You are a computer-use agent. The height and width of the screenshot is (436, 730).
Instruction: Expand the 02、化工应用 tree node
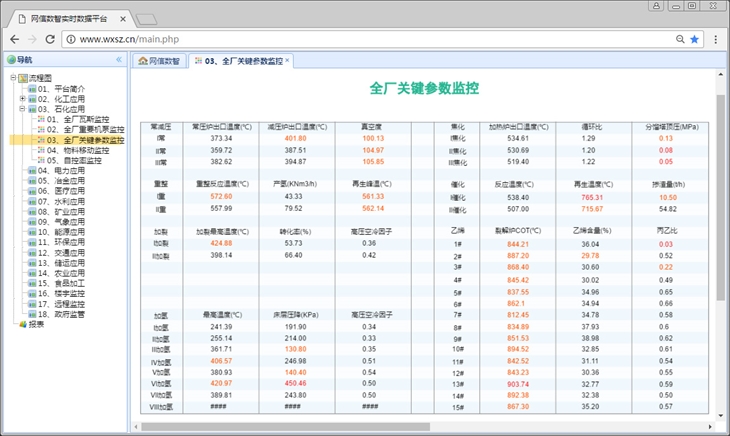[22, 99]
